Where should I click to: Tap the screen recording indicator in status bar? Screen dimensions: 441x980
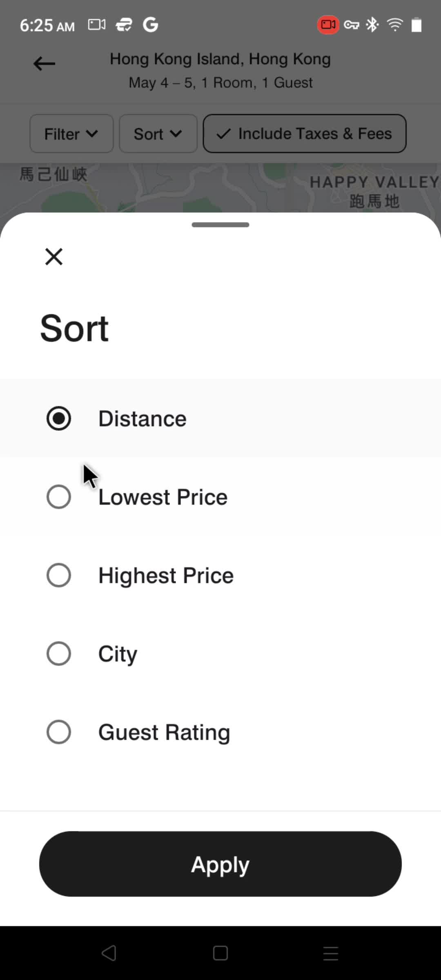pos(328,25)
